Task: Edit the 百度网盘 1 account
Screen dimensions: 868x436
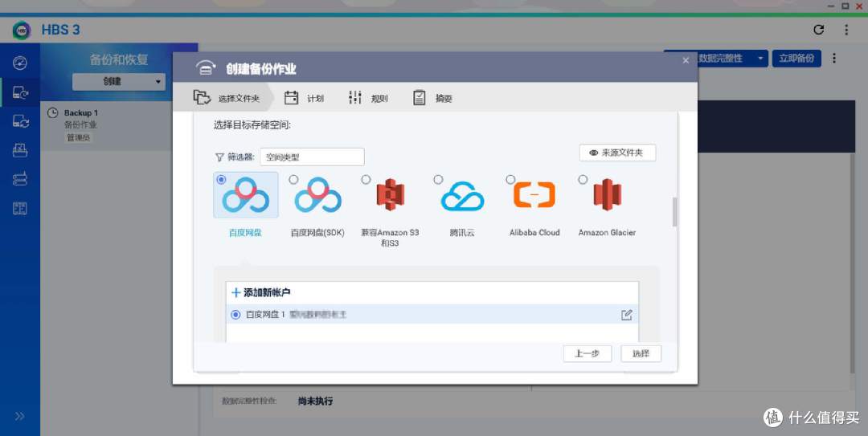Action: pos(627,315)
